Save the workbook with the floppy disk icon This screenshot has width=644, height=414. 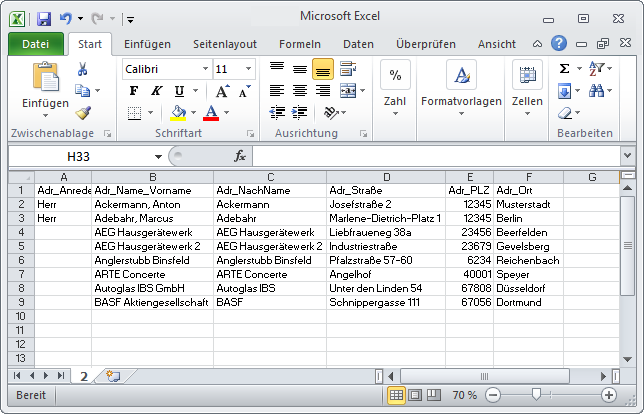click(x=44, y=19)
